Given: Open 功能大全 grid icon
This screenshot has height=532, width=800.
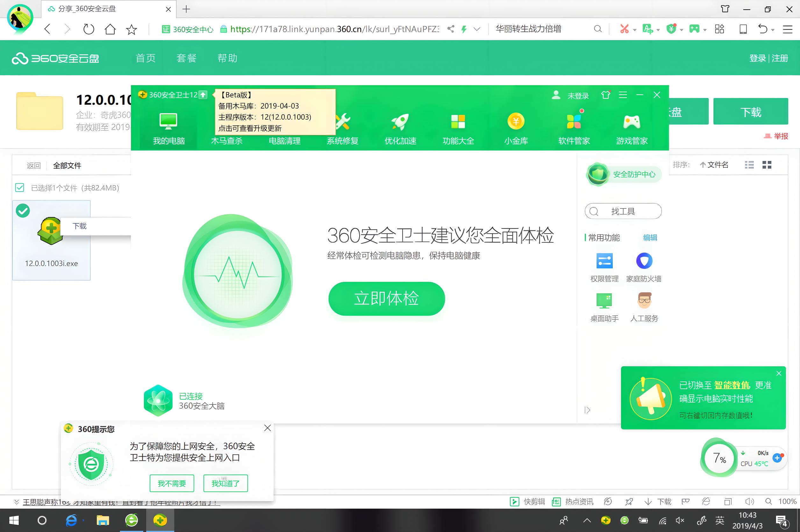Looking at the screenshot, I should pos(458,122).
